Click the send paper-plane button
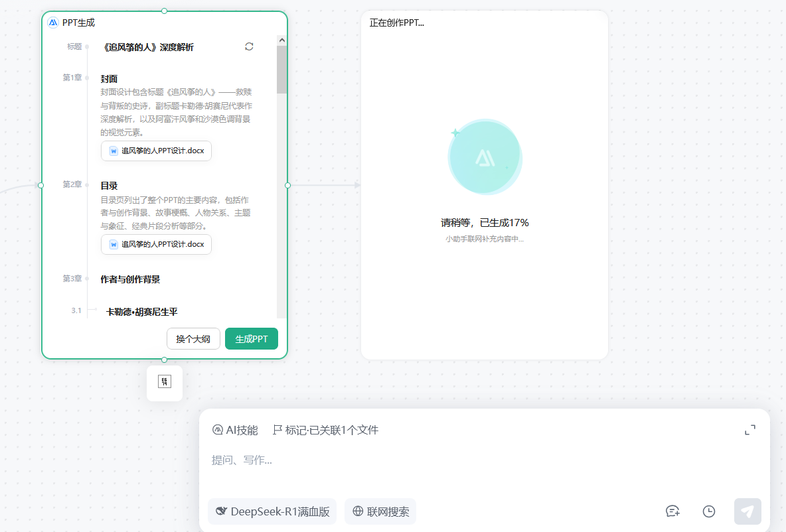Viewport: 786px width, 532px height. point(747,511)
